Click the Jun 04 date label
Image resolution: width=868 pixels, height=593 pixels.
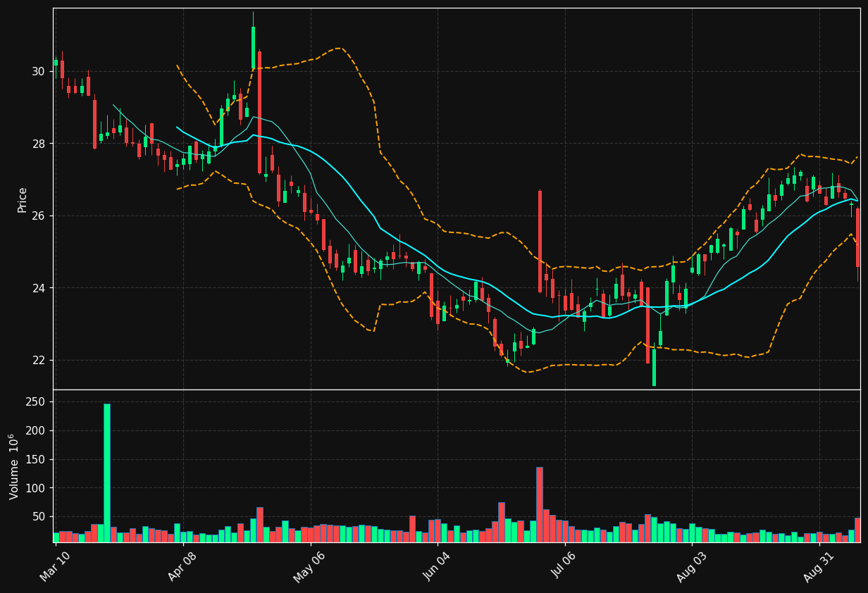(x=438, y=566)
